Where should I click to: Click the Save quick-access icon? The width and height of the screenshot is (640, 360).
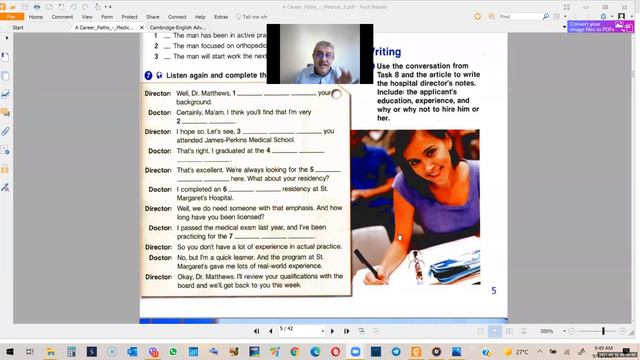pyautogui.click(x=25, y=7)
